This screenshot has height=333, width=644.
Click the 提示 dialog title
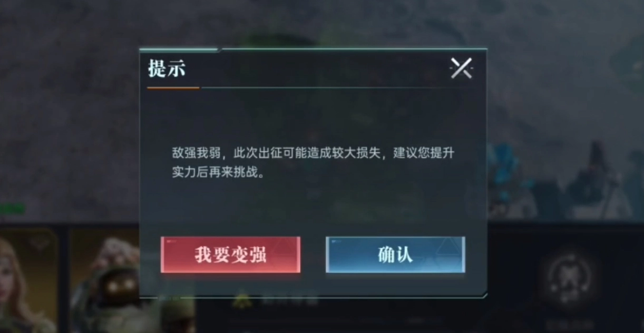(x=167, y=69)
